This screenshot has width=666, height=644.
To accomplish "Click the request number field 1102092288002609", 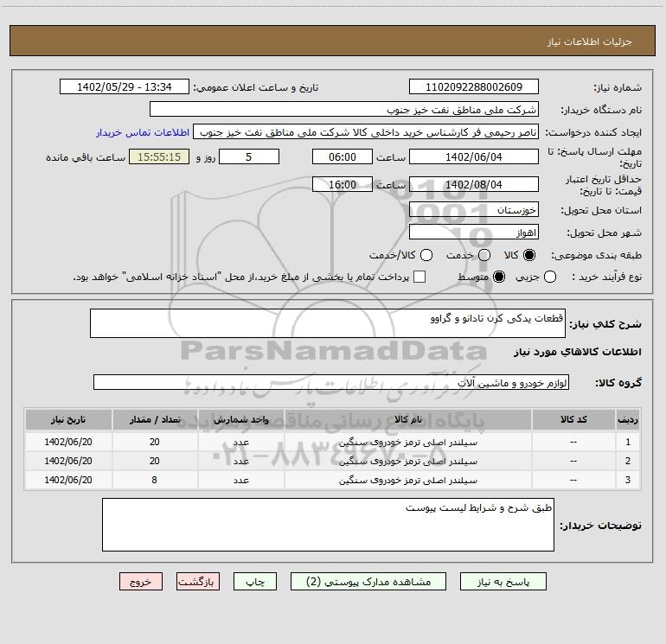I will pos(474,86).
